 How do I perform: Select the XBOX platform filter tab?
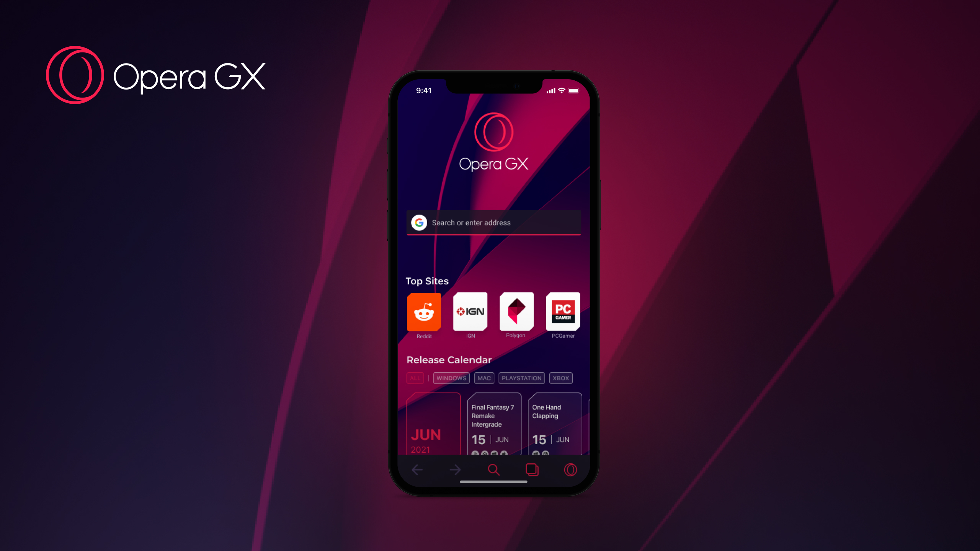(560, 378)
